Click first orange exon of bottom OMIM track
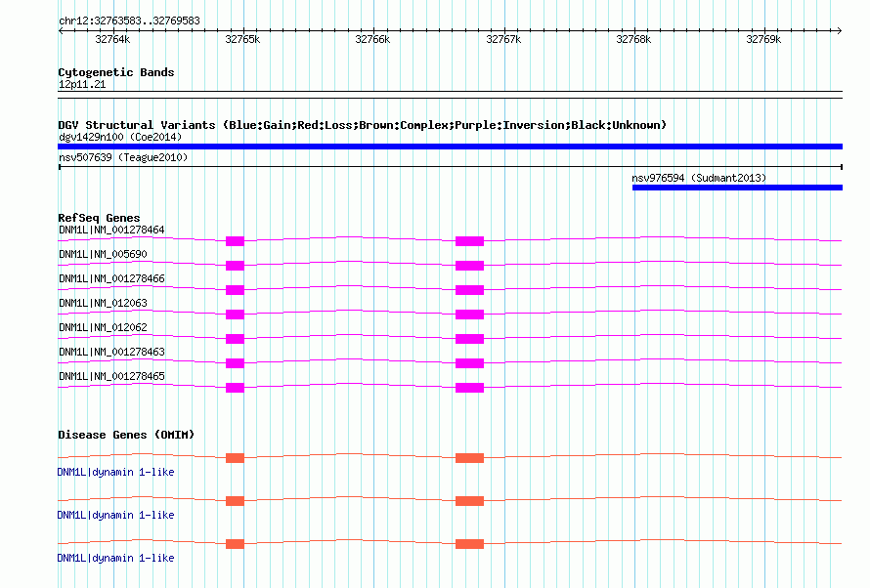Viewport: 870px width, 588px height. 235,544
